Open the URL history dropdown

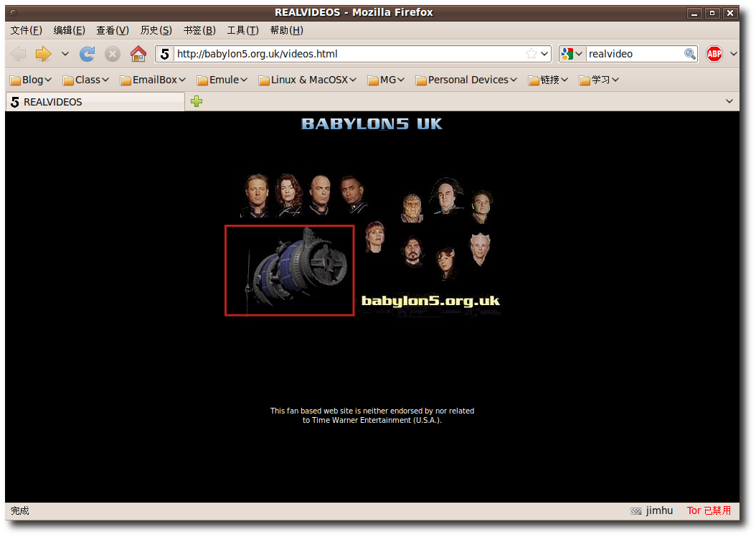click(544, 54)
